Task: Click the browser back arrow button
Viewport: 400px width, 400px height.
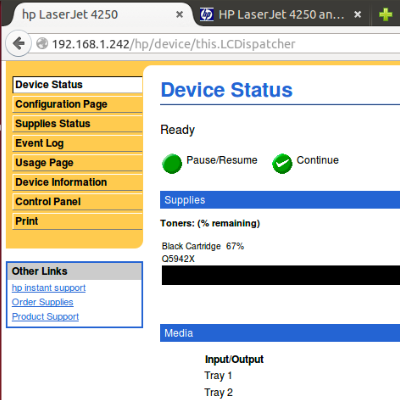Action: click(x=19, y=44)
